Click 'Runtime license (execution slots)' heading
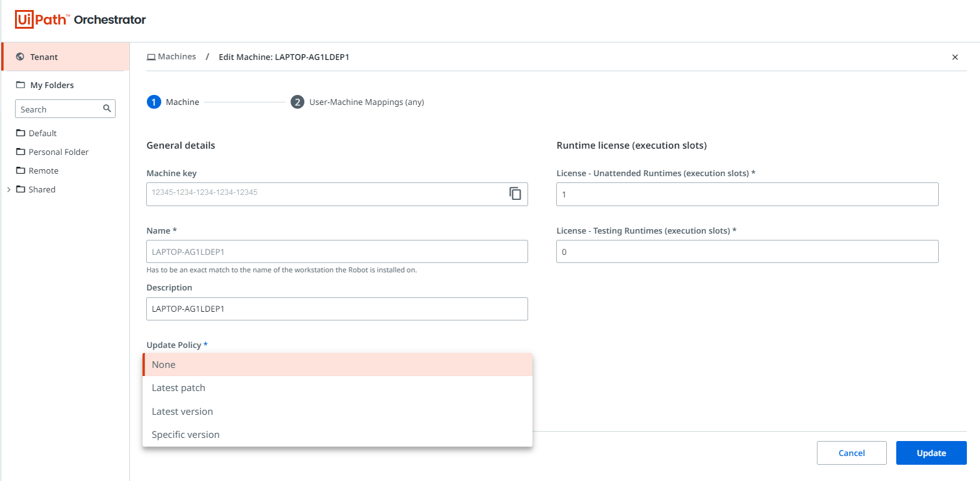The width and height of the screenshot is (980, 481). [x=631, y=146]
